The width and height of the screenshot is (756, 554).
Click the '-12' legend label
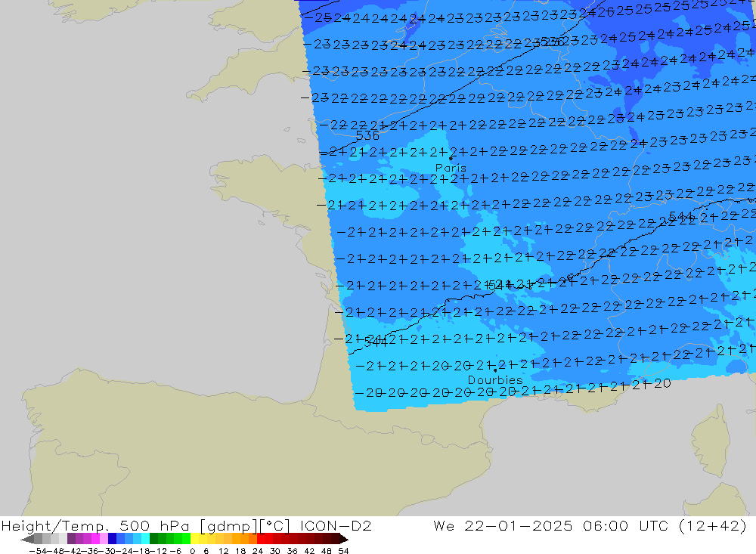point(156,551)
